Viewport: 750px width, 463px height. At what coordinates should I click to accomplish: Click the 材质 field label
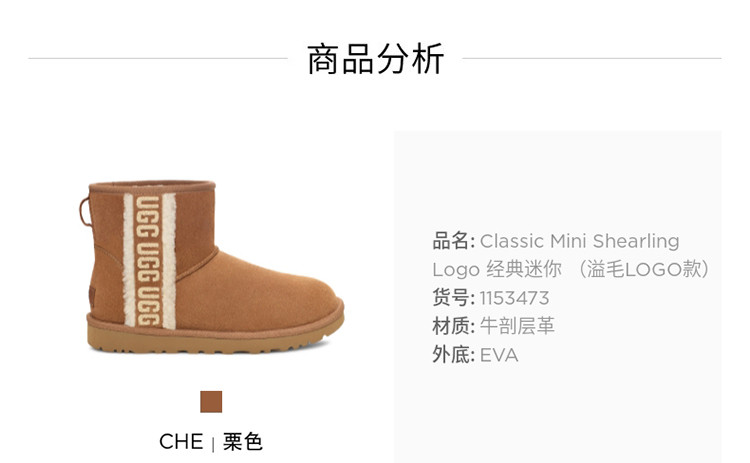453,327
